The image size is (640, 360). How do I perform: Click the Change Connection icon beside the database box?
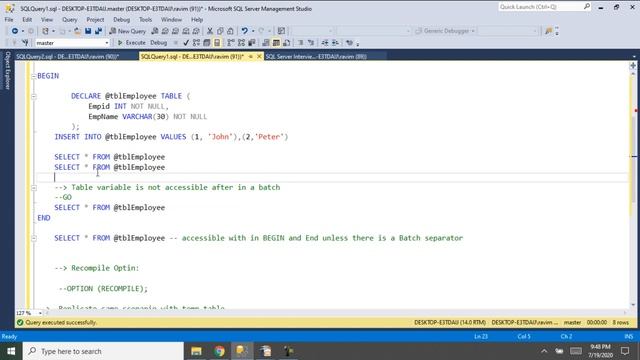tap(25, 42)
